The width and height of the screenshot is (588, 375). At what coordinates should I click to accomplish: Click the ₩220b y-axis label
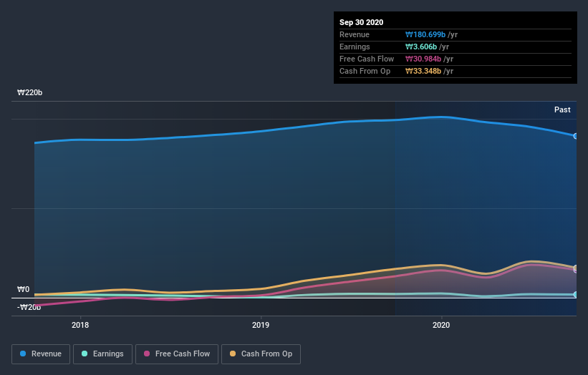pos(29,92)
